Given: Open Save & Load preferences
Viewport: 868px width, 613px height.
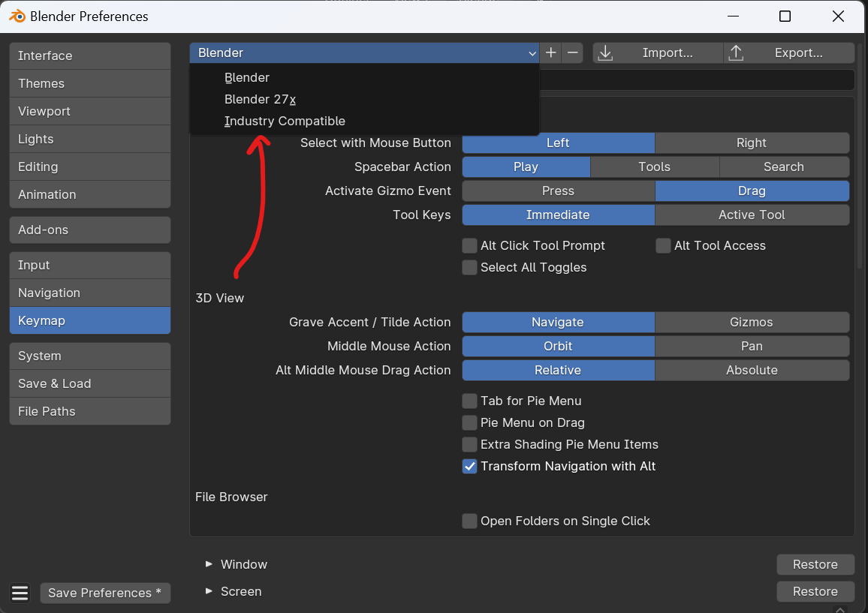Looking at the screenshot, I should pyautogui.click(x=89, y=383).
